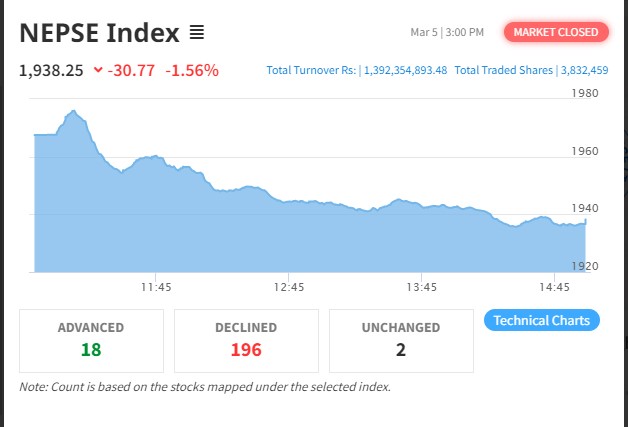The height and width of the screenshot is (427, 628).
Task: Click the NEPSE Index heading
Action: (x=99, y=32)
